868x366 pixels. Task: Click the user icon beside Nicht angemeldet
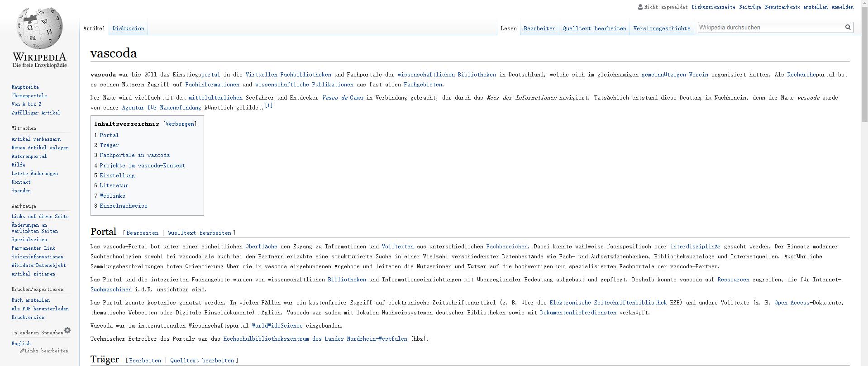[x=640, y=7]
